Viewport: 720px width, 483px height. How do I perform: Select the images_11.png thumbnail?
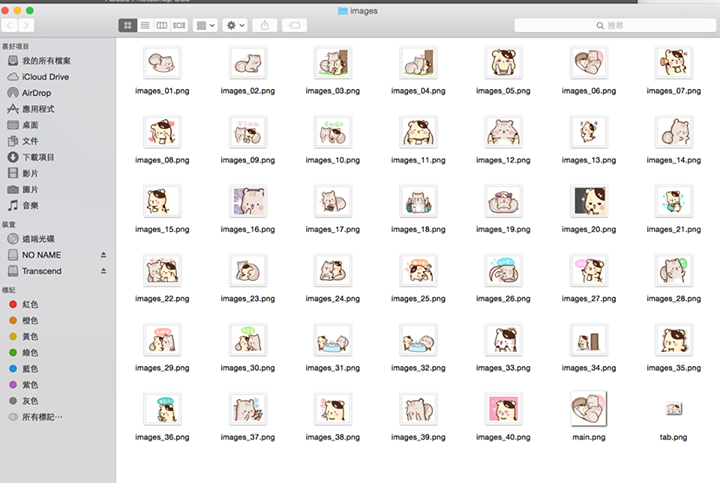point(418,132)
